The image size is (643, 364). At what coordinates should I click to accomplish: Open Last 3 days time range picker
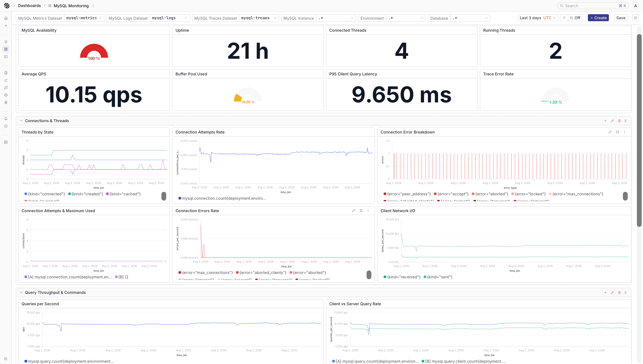tap(538, 18)
